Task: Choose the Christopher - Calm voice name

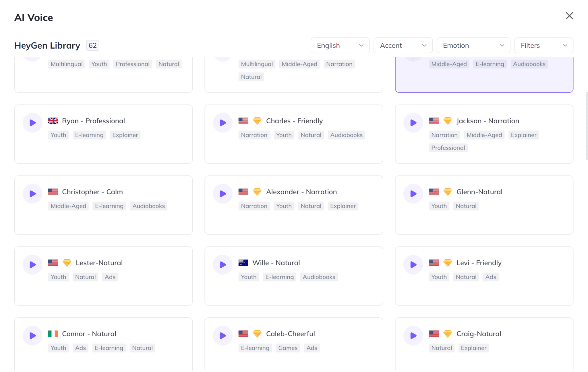Action: pyautogui.click(x=92, y=192)
